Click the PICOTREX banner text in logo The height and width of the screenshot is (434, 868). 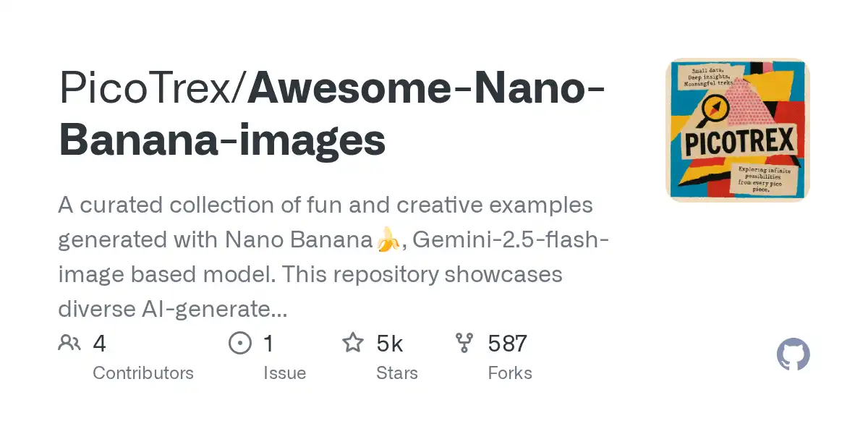pos(741,140)
